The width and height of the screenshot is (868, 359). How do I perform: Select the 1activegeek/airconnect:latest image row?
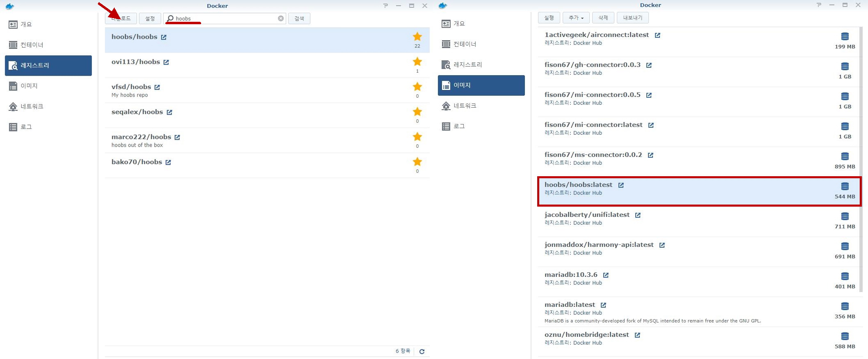[699, 42]
